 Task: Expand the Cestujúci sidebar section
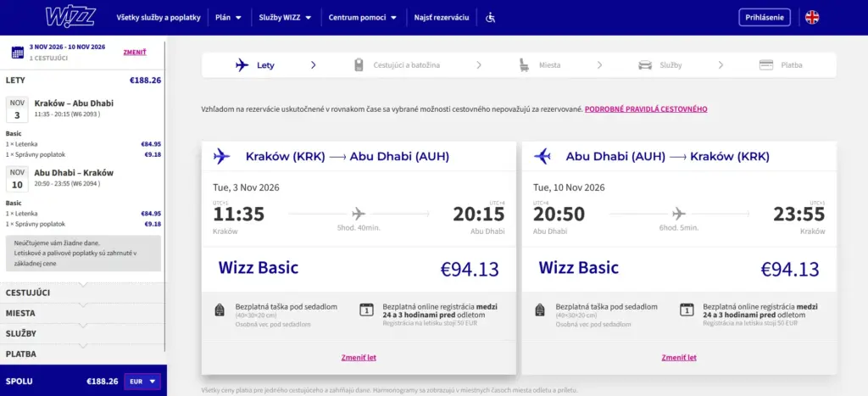tap(82, 293)
